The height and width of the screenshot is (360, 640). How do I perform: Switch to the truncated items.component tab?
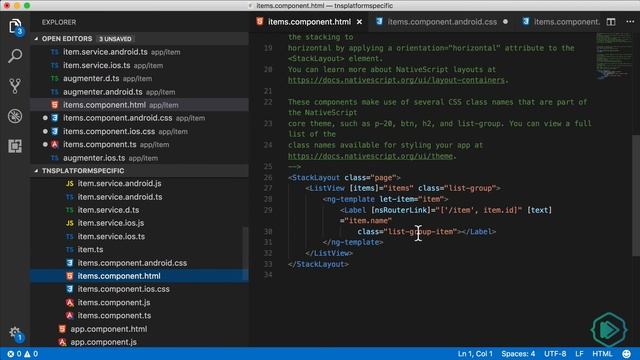click(x=561, y=22)
